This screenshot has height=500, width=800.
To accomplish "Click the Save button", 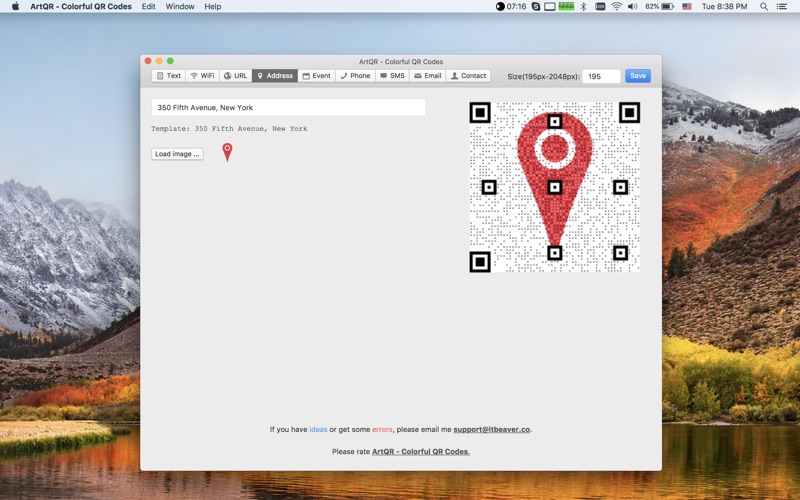I will tap(638, 76).
